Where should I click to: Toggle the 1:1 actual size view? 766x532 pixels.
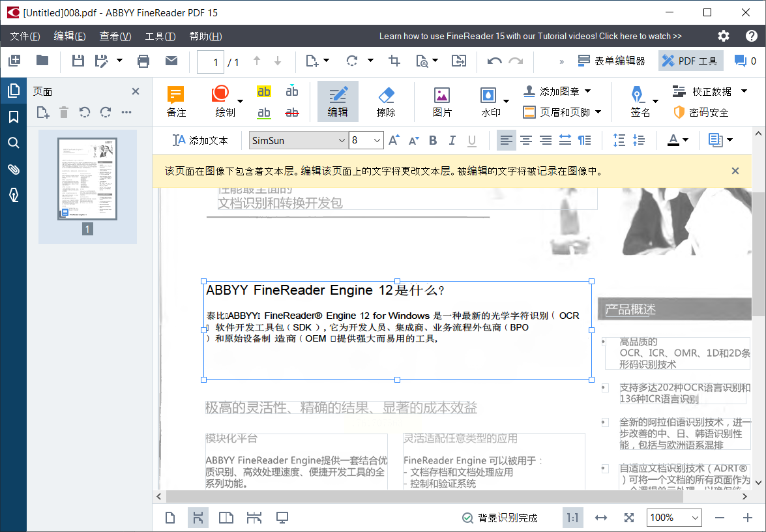pyautogui.click(x=572, y=518)
